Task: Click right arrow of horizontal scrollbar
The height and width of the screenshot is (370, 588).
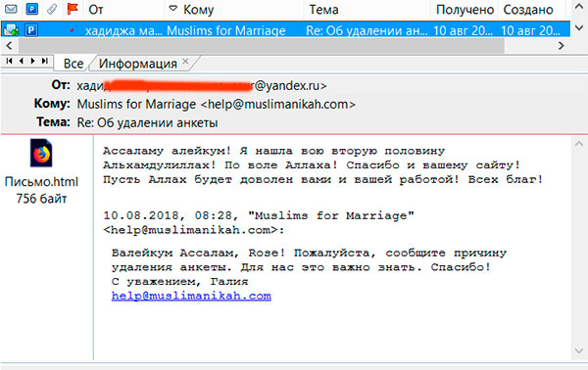Action: point(561,46)
